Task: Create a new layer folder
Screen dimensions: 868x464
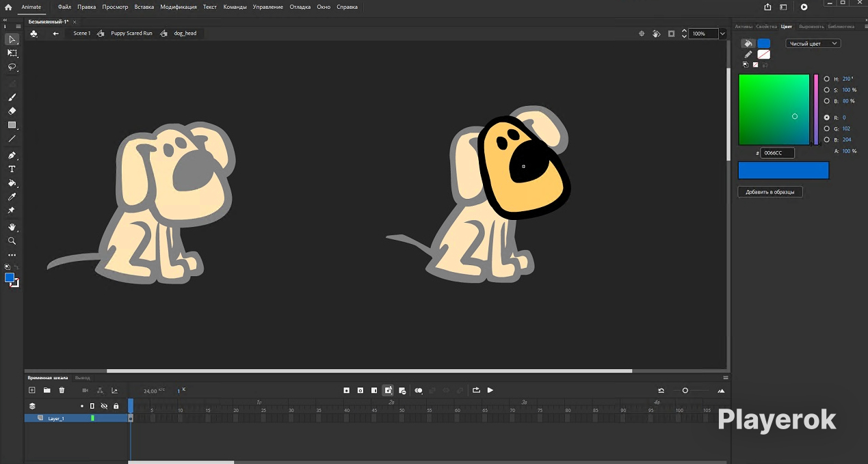Action: point(47,390)
